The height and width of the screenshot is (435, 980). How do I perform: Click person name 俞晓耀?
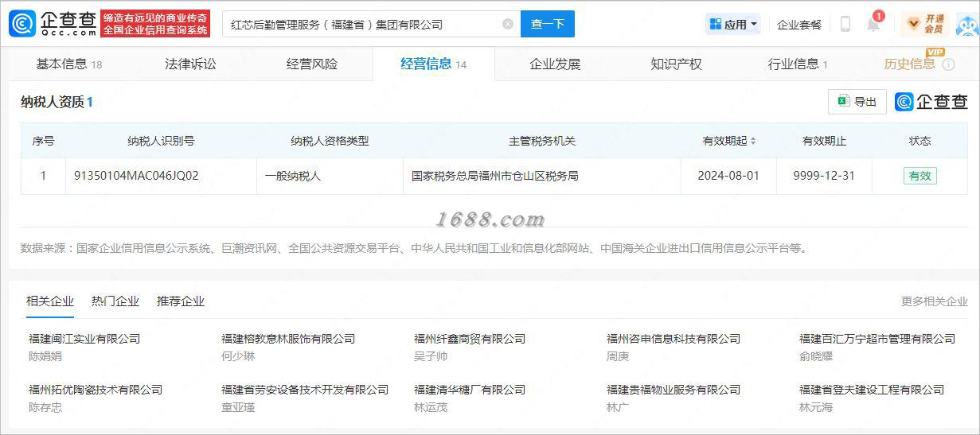coord(816,356)
